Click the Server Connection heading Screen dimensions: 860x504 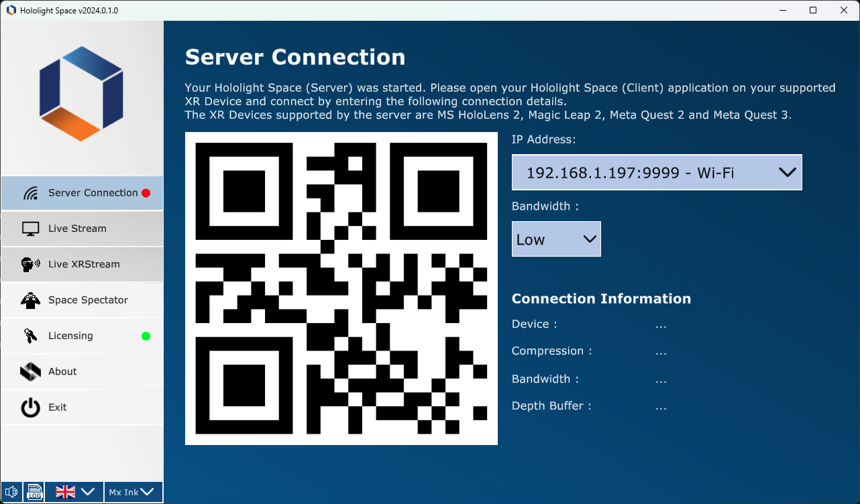(295, 57)
